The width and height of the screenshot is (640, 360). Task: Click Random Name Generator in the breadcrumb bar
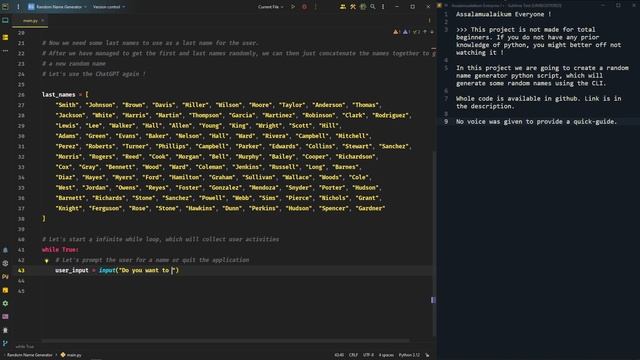point(30,355)
